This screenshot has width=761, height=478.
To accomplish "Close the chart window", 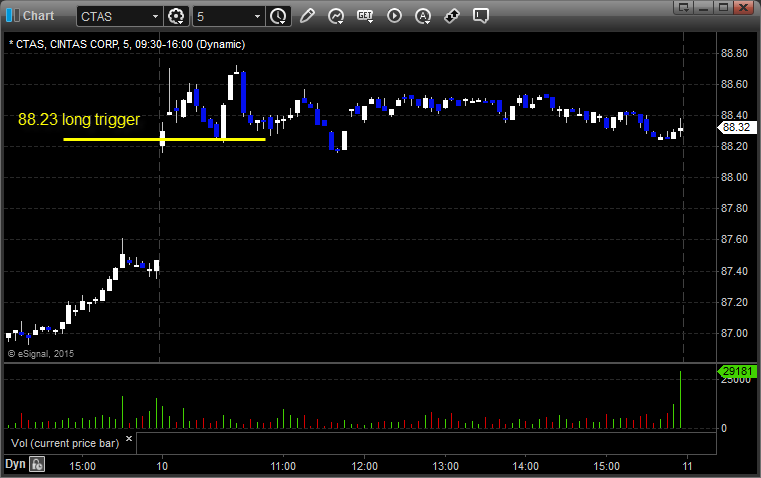I will click(x=744, y=7).
